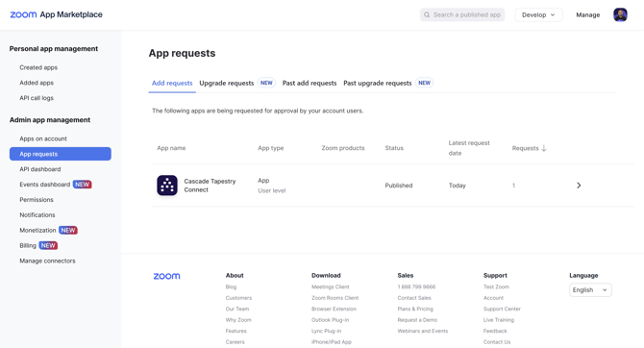Click the footer Zoom logo
Screen dimensions: 644x348
(x=166, y=276)
